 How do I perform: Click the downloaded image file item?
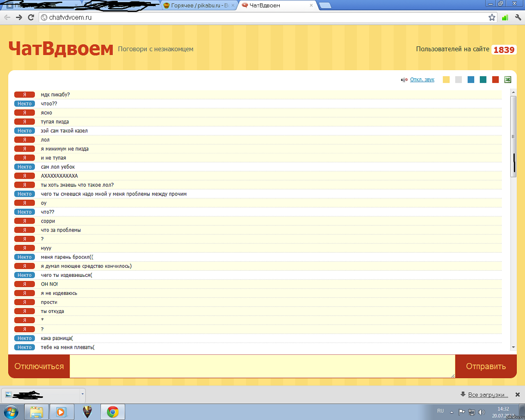(41, 395)
